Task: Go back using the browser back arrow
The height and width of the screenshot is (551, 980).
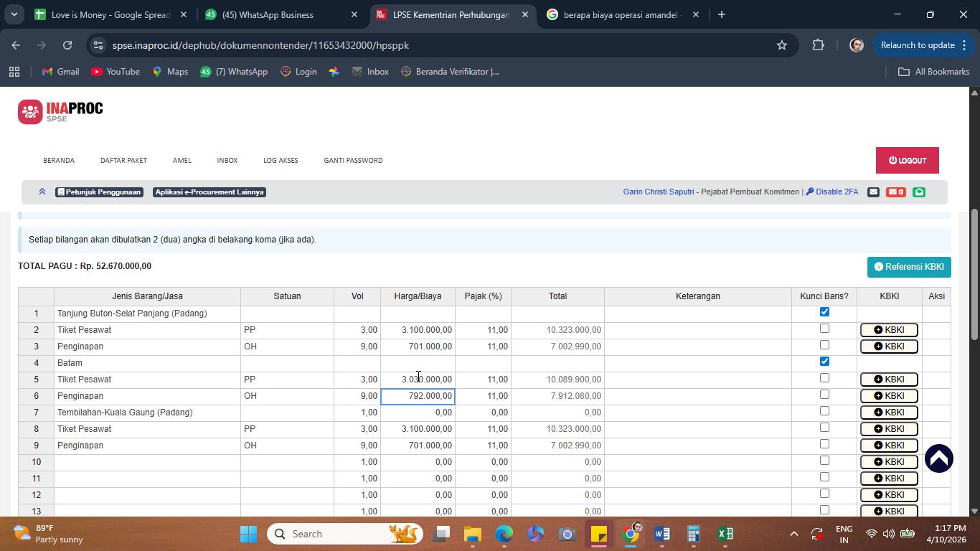Action: tap(16, 45)
